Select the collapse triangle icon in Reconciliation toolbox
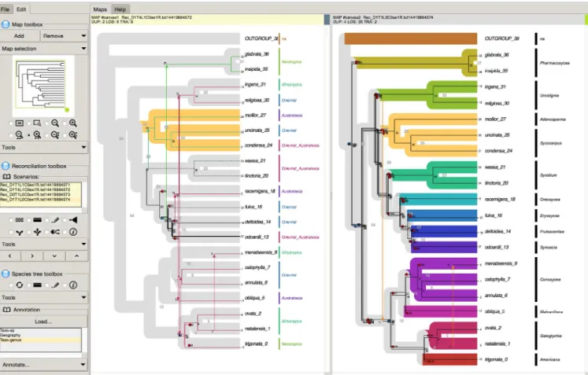This screenshot has width=588, height=375. (x=73, y=220)
